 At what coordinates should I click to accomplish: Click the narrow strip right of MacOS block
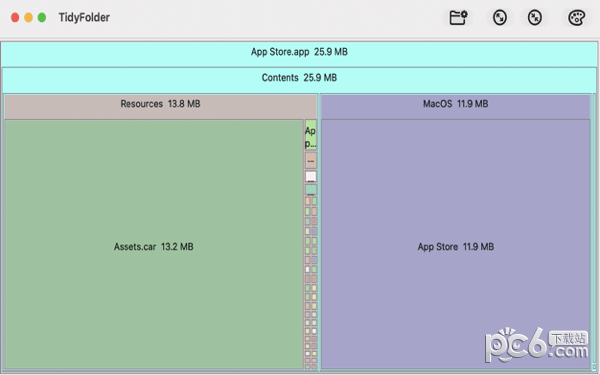coord(594,232)
